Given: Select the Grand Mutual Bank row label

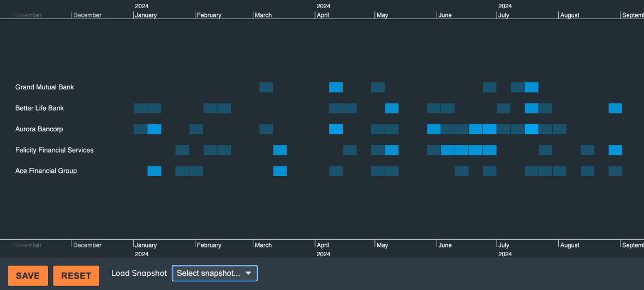Looking at the screenshot, I should click(x=45, y=87).
